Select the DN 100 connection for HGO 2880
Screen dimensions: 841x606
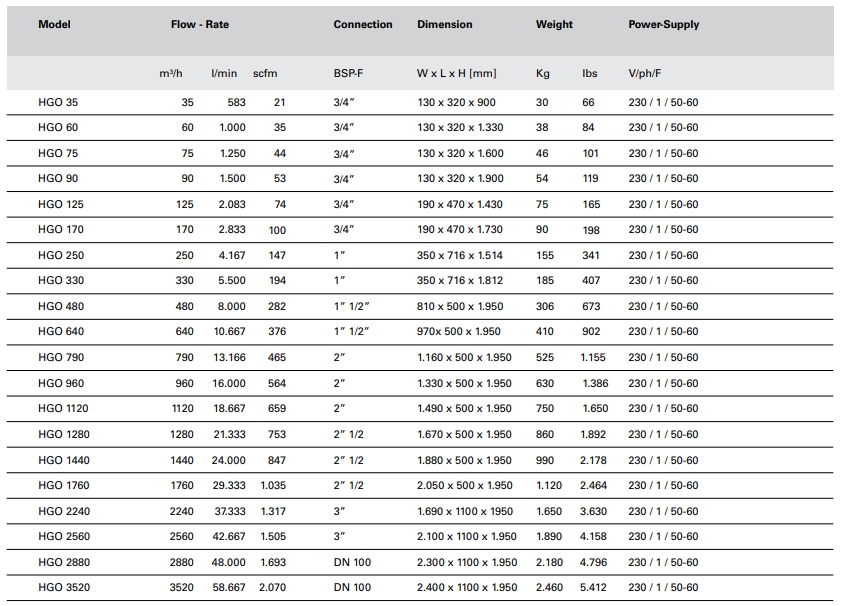click(352, 562)
